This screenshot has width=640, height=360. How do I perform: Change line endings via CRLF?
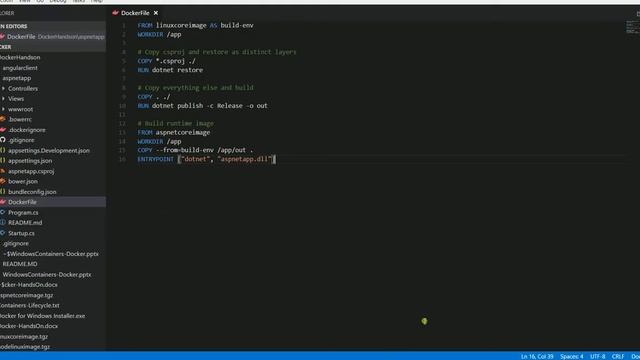coord(618,356)
